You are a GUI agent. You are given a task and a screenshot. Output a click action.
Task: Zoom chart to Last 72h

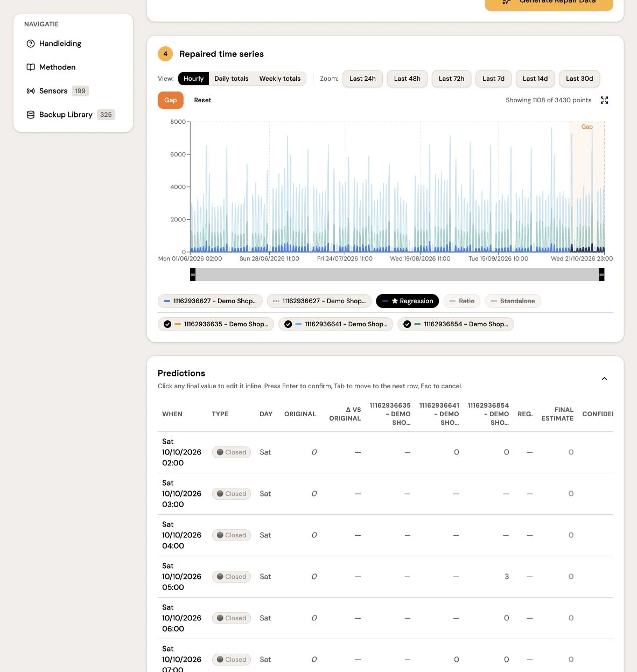coord(451,79)
